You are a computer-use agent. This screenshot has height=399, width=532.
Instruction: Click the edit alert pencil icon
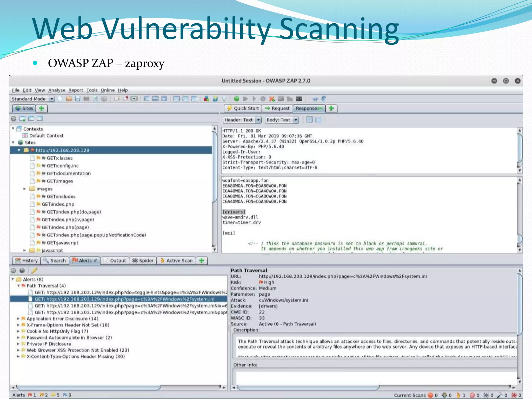pyautogui.click(x=34, y=270)
